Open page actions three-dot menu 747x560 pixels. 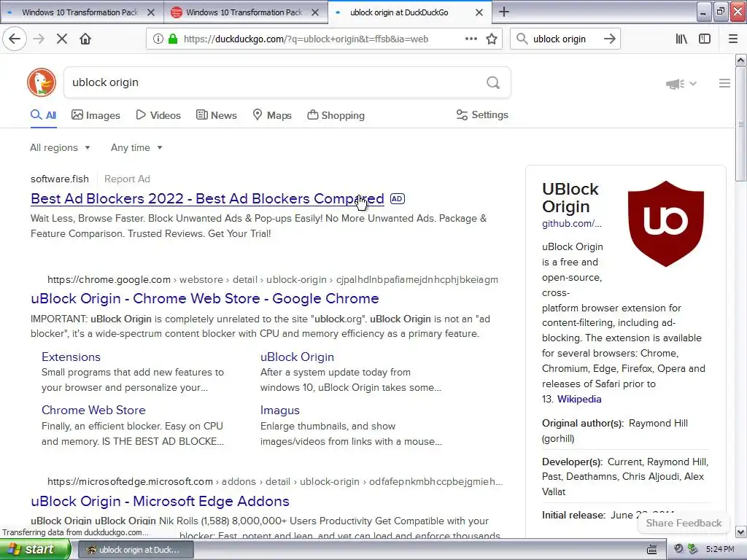click(471, 39)
